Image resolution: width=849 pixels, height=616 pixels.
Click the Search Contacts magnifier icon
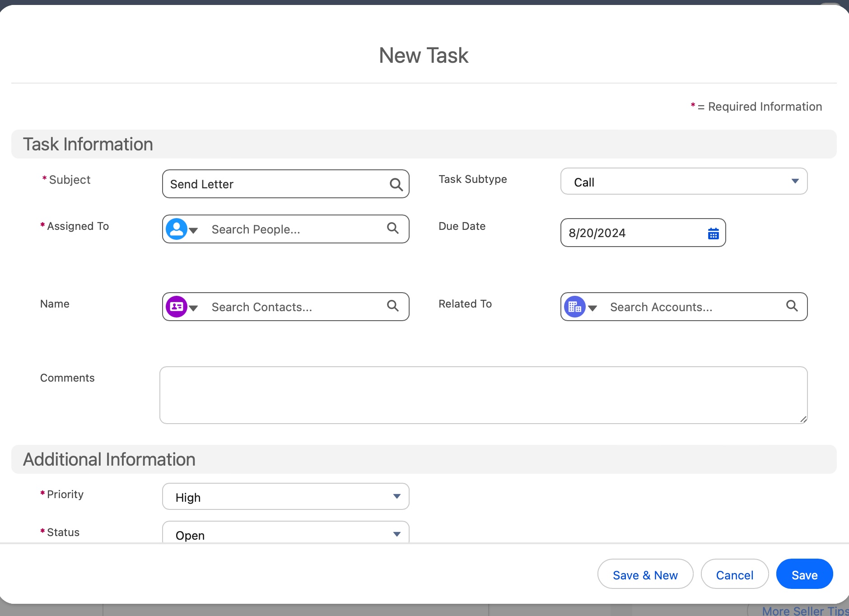pos(393,306)
